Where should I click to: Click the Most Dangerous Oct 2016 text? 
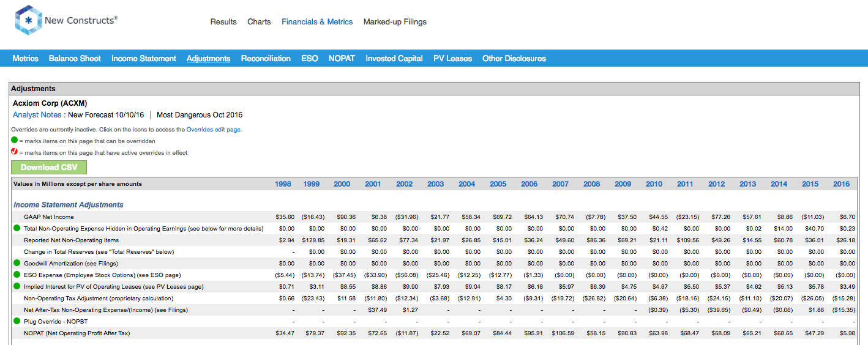click(x=200, y=114)
